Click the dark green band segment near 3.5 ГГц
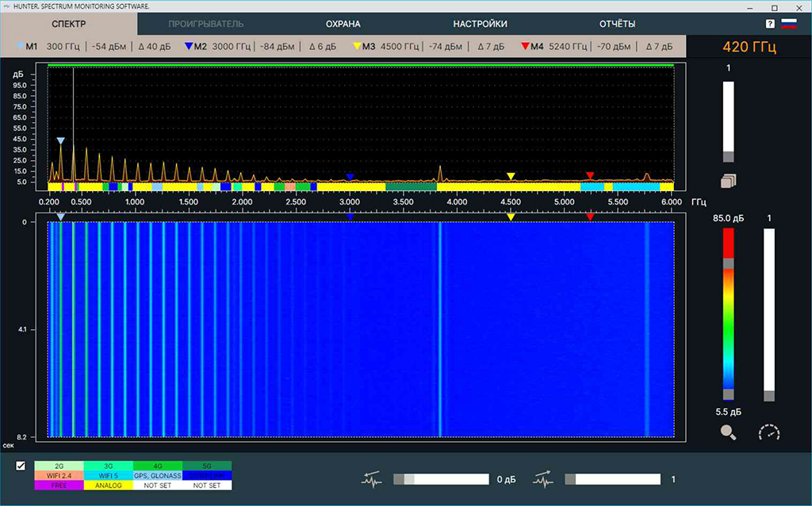Screen dimensions: 812x506 [412, 186]
